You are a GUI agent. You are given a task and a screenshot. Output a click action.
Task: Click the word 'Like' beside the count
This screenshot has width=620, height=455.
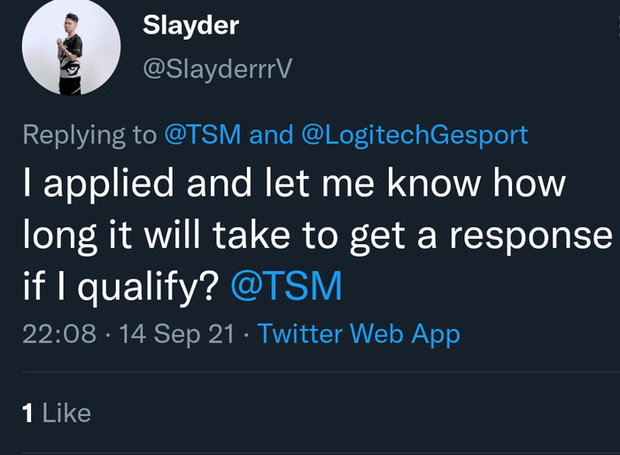pos(66,412)
